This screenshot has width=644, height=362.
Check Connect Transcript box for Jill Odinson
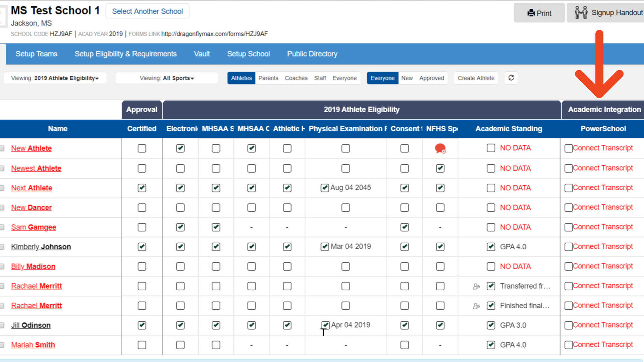[x=568, y=325]
